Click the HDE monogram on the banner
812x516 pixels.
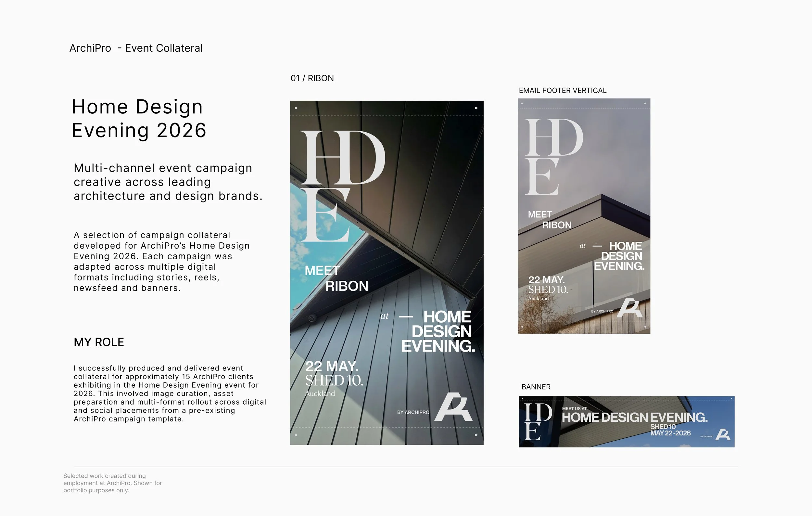tap(538, 421)
